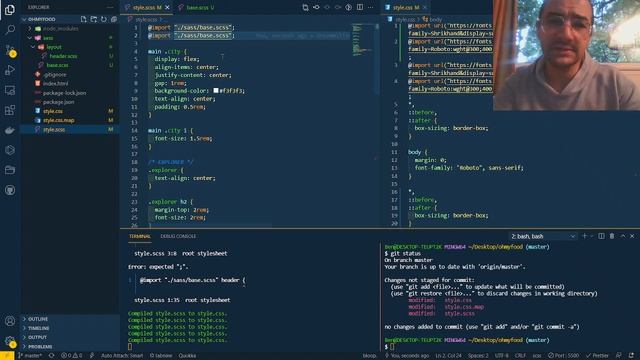Screen dimensions: 640x360
Task: Open the Docker view in activity bar
Action: point(10,130)
